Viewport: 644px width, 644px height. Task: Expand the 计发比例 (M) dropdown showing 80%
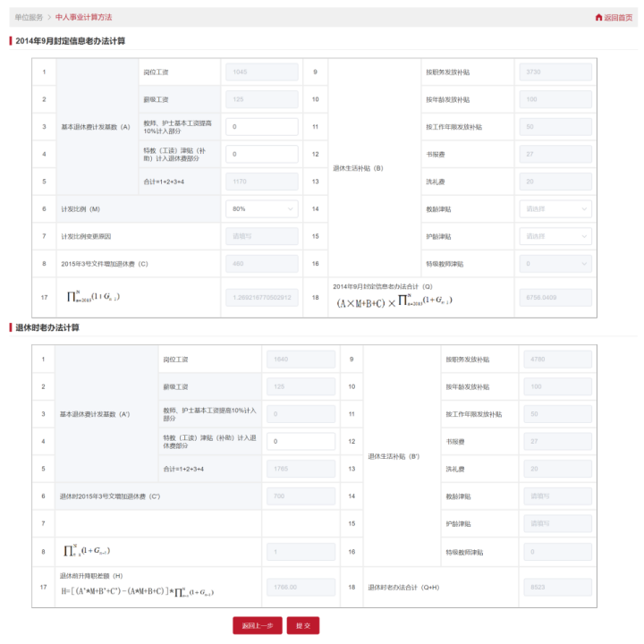[x=262, y=209]
